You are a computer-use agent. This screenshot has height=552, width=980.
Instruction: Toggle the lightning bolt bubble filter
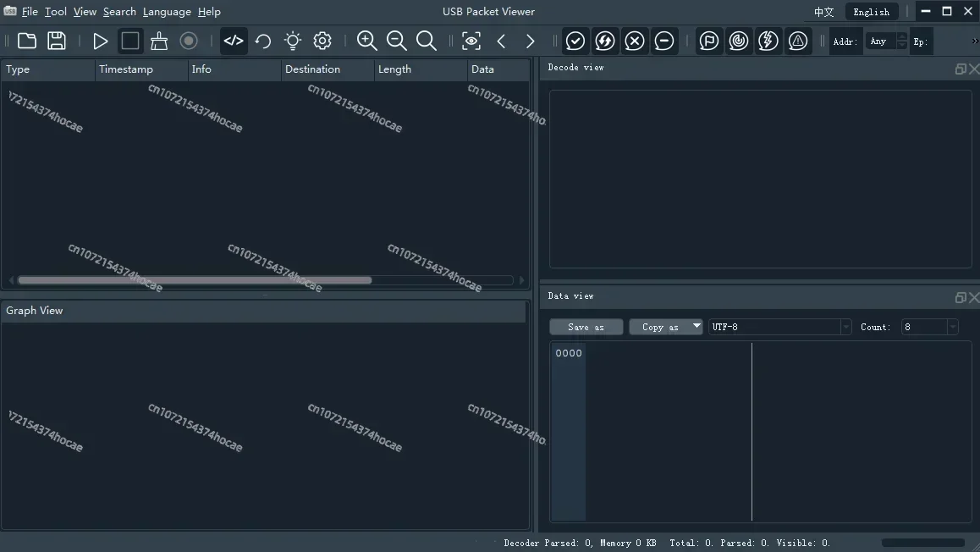coord(768,41)
